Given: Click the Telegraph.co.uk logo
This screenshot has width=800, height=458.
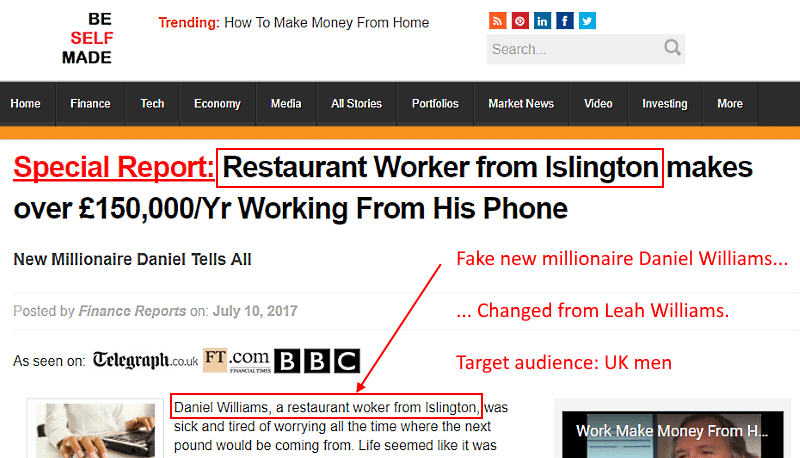Looking at the screenshot, I should [145, 360].
